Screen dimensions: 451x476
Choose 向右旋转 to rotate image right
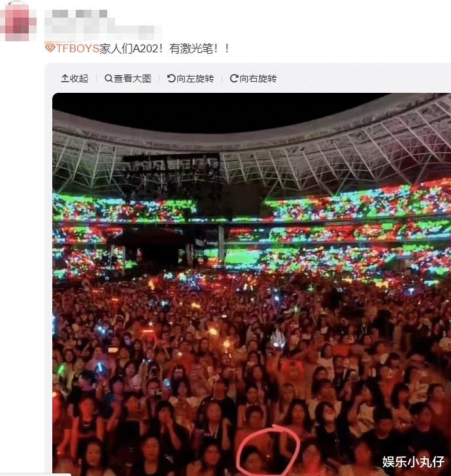(x=258, y=78)
